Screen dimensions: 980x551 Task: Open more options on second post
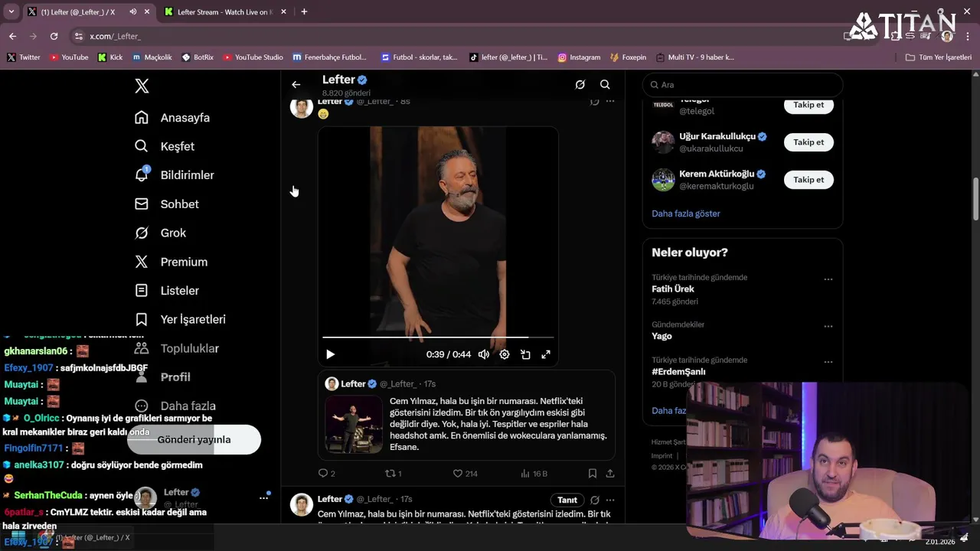610,500
